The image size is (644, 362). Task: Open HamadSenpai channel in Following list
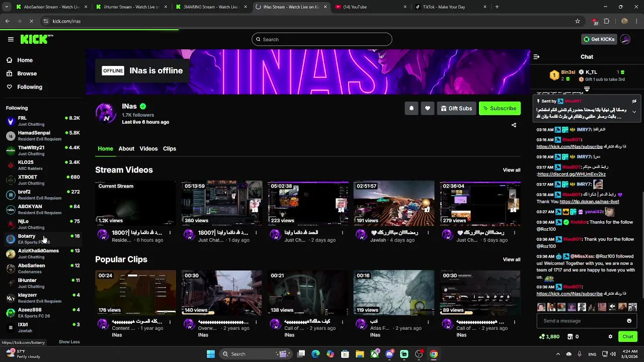tap(43, 136)
